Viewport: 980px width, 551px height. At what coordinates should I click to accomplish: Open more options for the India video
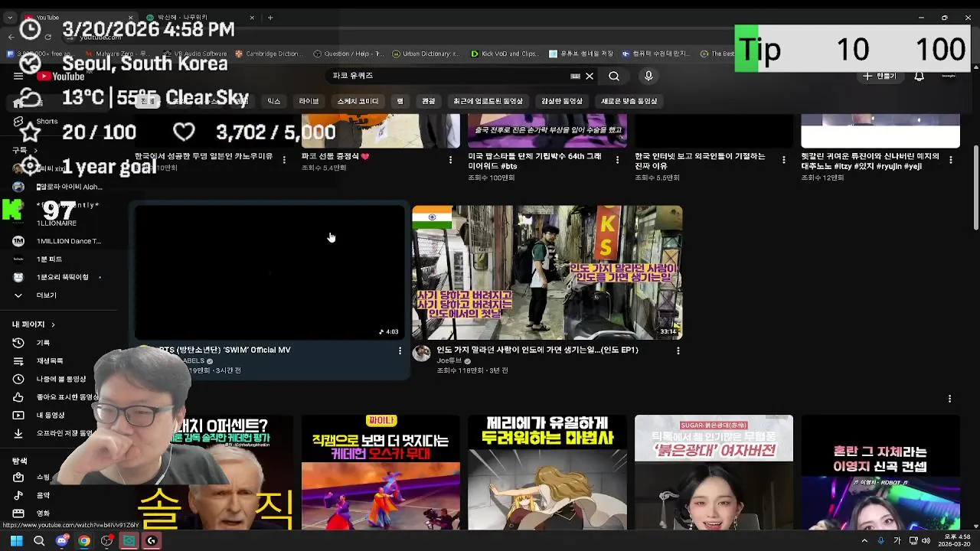tap(678, 350)
